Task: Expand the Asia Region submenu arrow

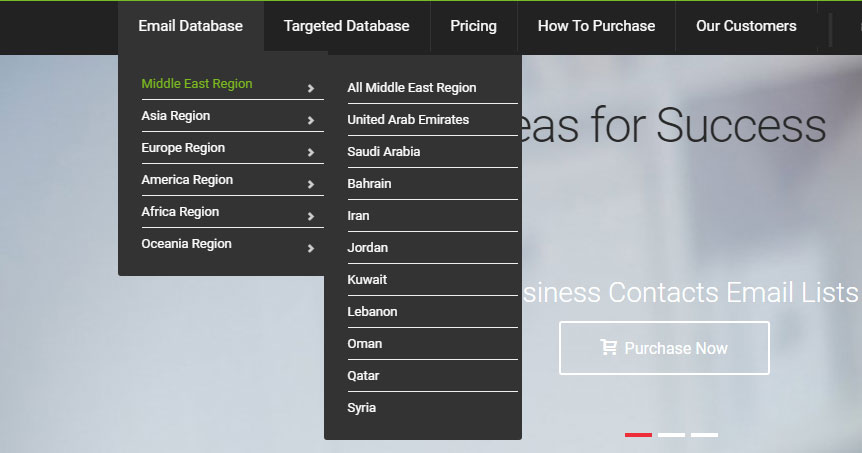Action: (311, 120)
